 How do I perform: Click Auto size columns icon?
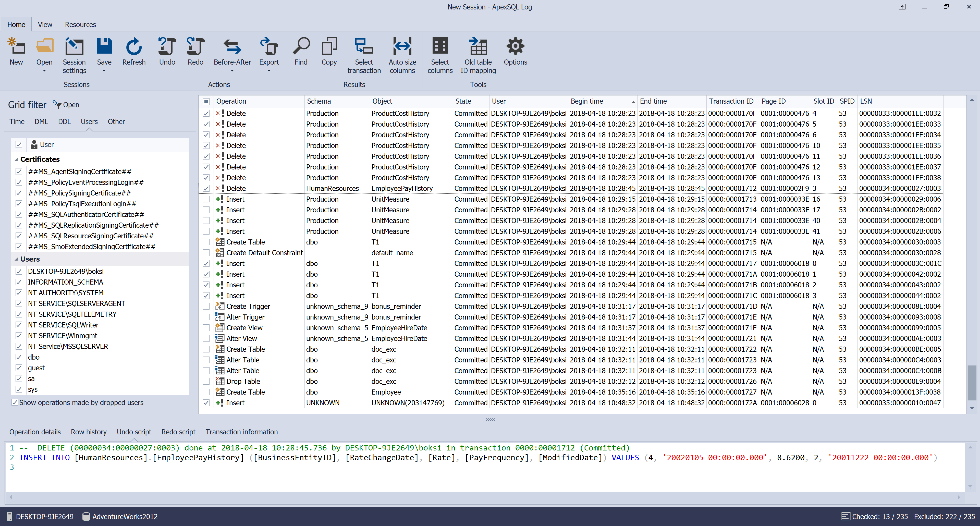tap(402, 46)
